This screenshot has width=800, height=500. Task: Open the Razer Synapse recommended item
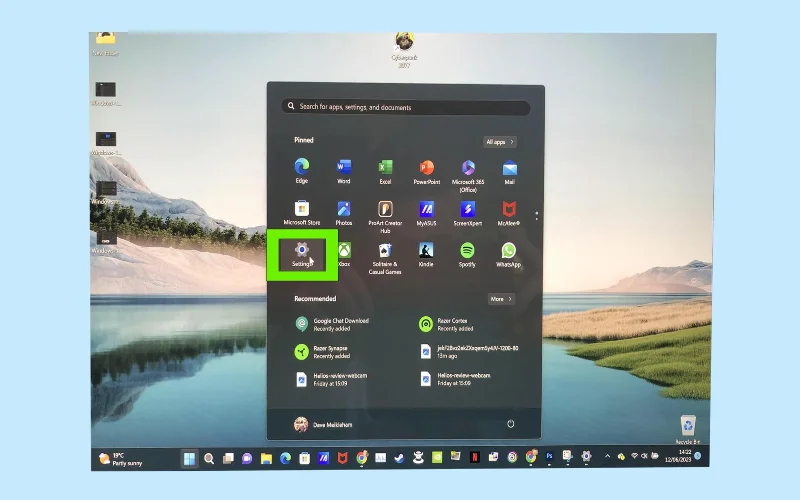[x=323, y=352]
